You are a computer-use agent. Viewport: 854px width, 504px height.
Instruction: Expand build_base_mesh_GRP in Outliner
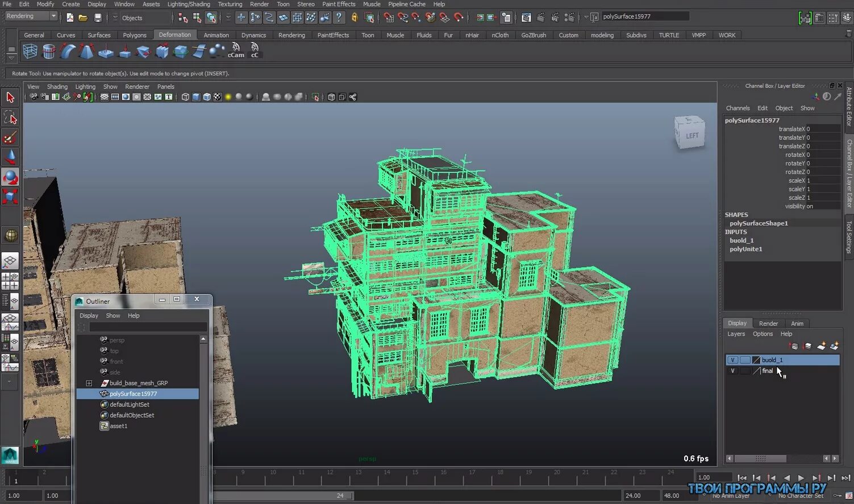(89, 383)
